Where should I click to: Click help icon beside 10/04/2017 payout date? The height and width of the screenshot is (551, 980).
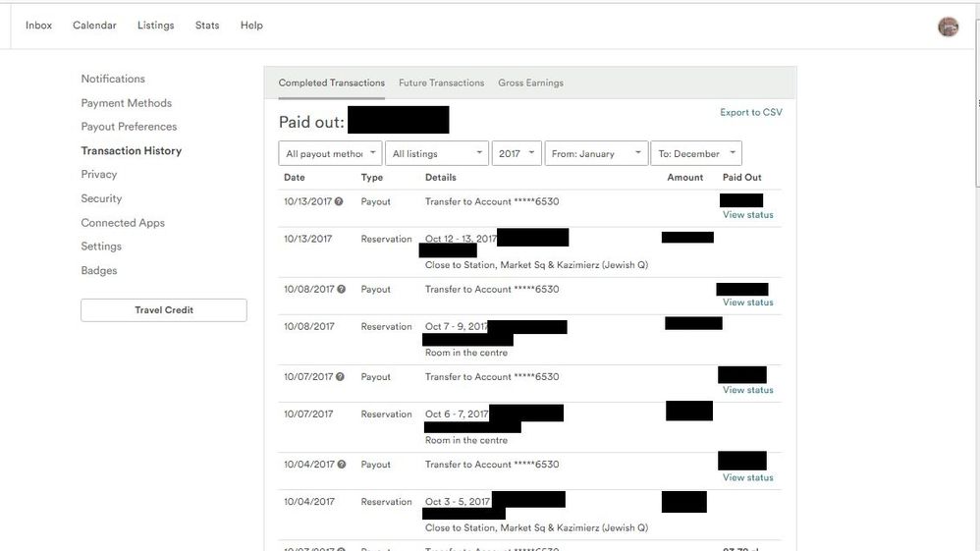(x=341, y=465)
